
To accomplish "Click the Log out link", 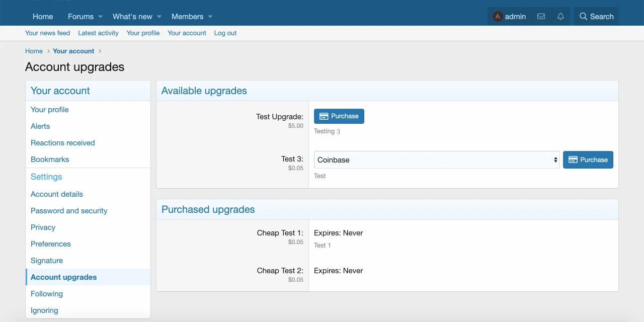I will (225, 33).
